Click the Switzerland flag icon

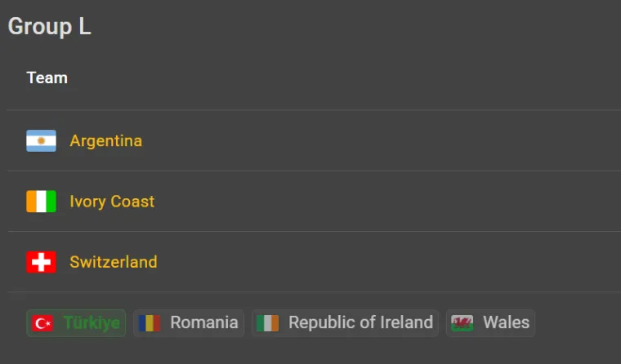[41, 262]
